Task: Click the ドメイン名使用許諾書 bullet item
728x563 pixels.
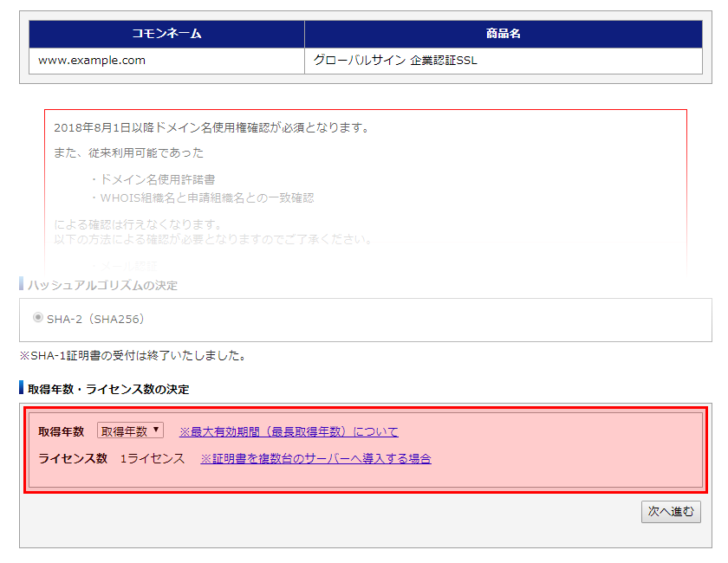Action: point(153,179)
